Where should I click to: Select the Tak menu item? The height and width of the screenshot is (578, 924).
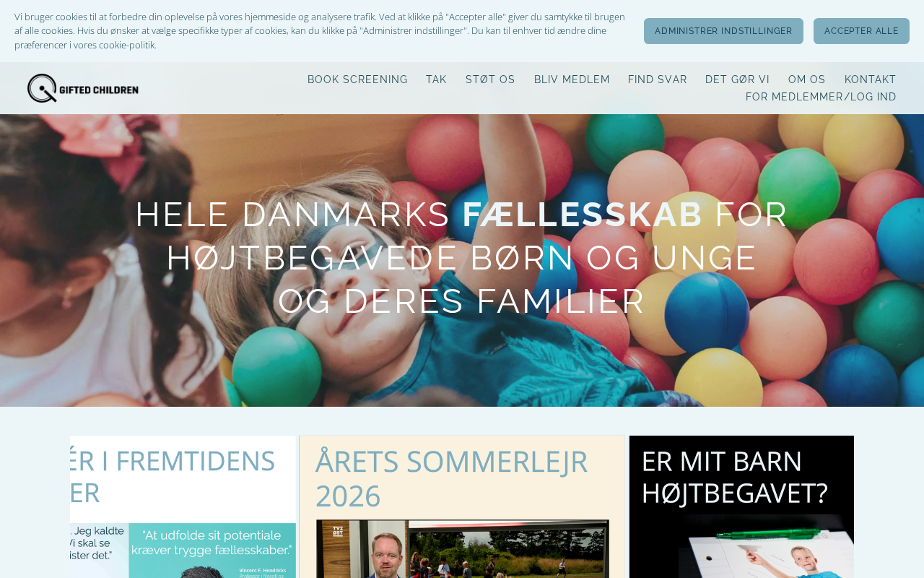[x=436, y=79]
